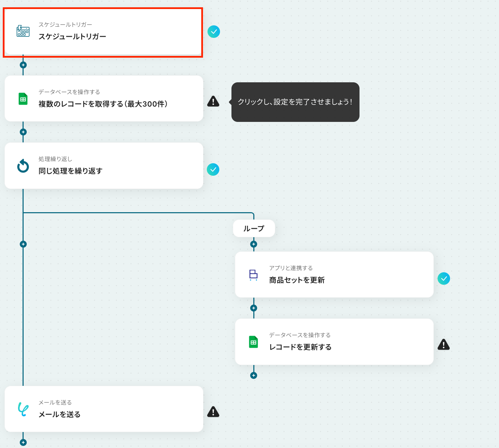This screenshot has height=448, width=499.
Task: Click Google Sheets icon on レコードを更新する card
Action: coord(253,342)
